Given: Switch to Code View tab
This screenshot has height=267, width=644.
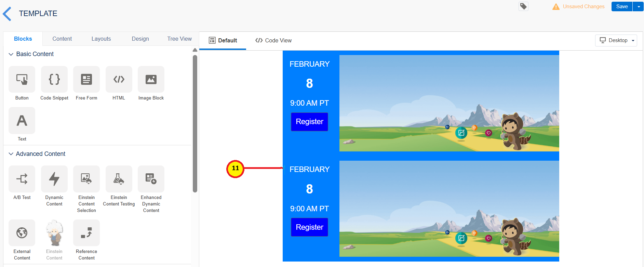Looking at the screenshot, I should tap(273, 40).
